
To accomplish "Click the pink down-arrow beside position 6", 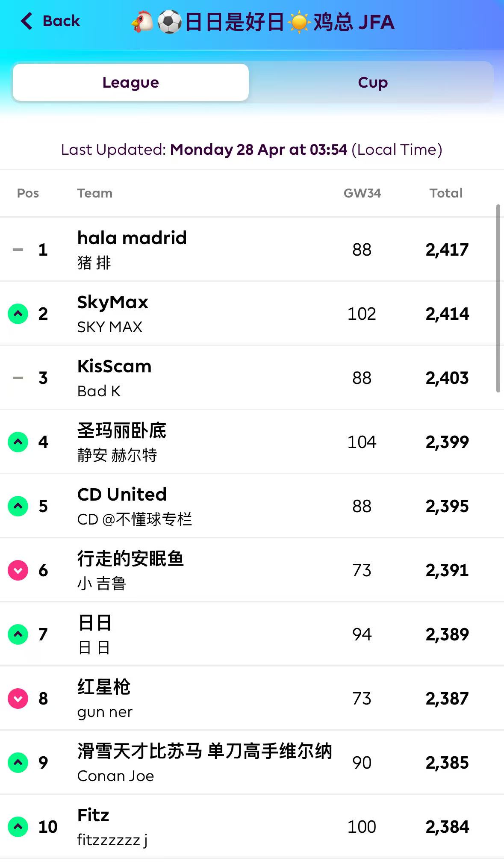I will coord(18,570).
